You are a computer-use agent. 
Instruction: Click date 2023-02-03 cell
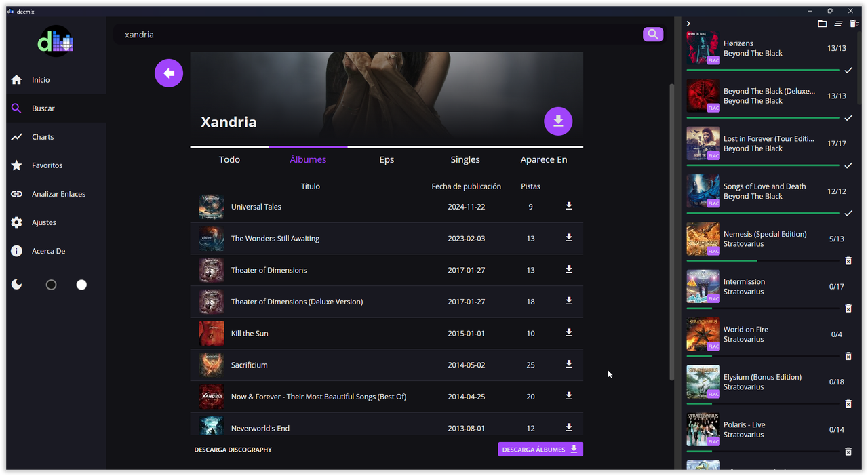[x=467, y=239]
